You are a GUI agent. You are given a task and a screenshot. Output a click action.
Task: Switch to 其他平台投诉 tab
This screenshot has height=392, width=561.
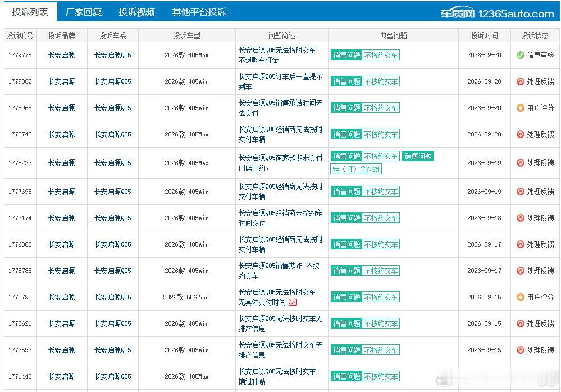199,12
